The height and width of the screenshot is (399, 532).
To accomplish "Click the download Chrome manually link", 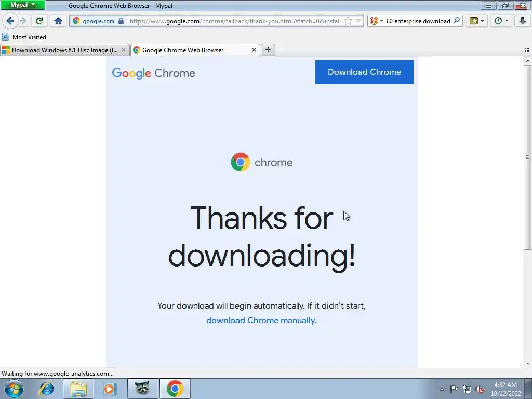I will tap(261, 320).
